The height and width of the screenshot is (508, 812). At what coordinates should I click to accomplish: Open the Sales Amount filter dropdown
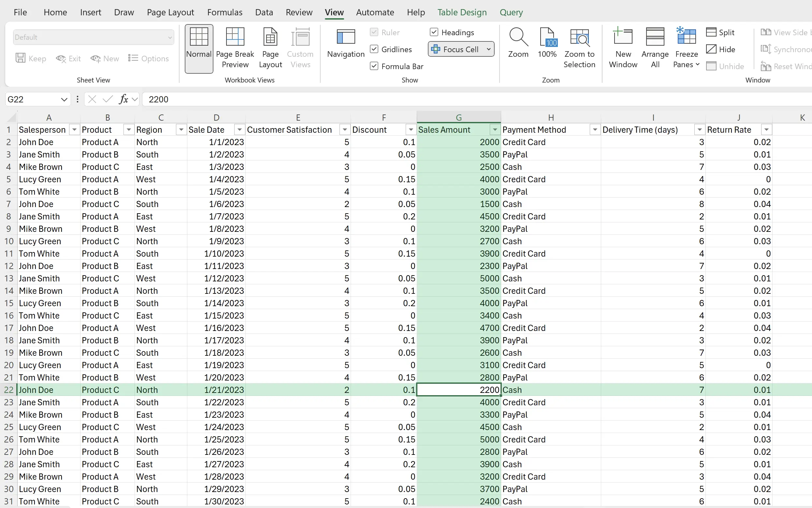point(495,130)
